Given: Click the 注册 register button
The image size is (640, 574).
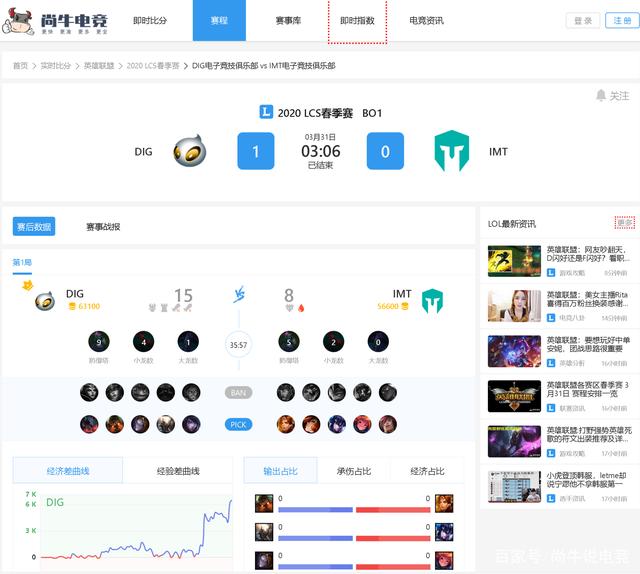Looking at the screenshot, I should (x=622, y=20).
